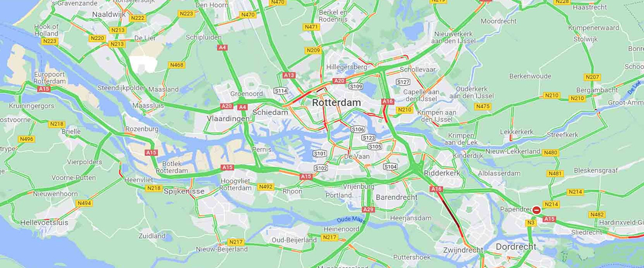
Task: Click the S114 city route marker
Action: pyautogui.click(x=281, y=91)
